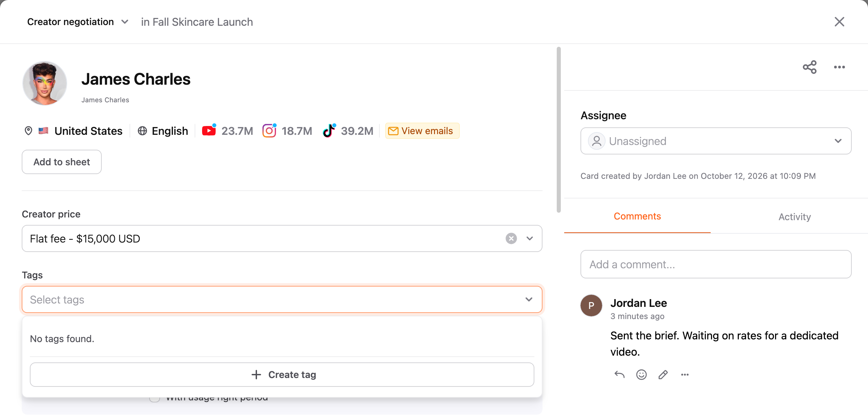Open the Assignee Unassigned dropdown
Image resolution: width=868 pixels, height=420 pixels.
[716, 141]
